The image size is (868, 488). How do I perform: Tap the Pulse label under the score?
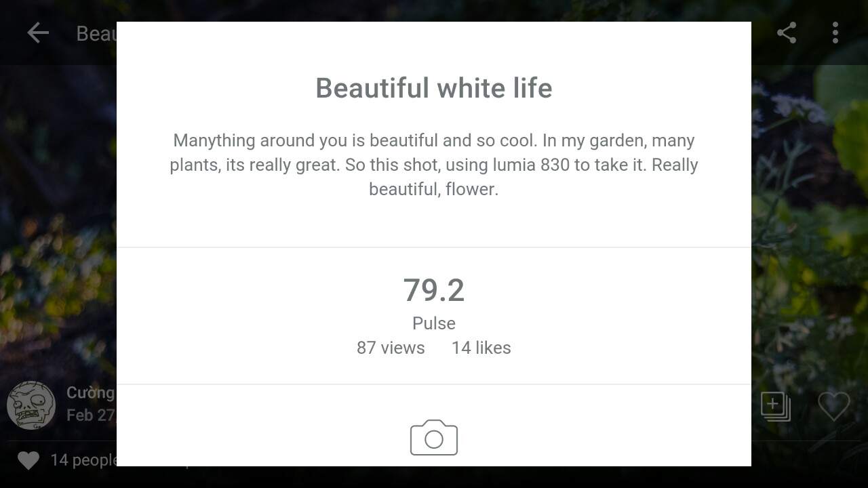point(434,323)
